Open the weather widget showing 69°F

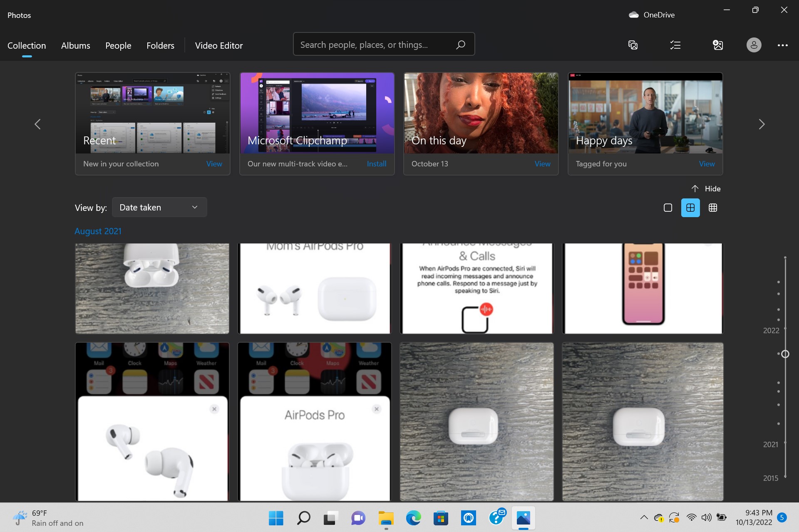pyautogui.click(x=48, y=518)
